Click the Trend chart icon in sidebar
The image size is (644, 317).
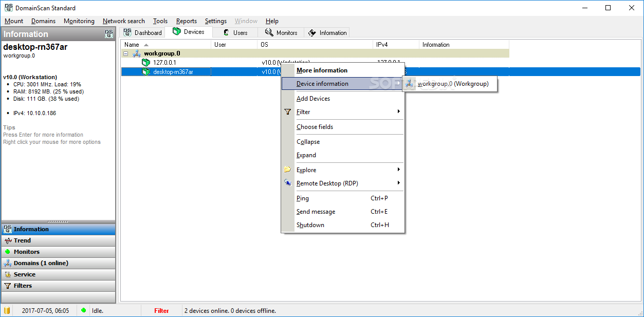tap(8, 240)
